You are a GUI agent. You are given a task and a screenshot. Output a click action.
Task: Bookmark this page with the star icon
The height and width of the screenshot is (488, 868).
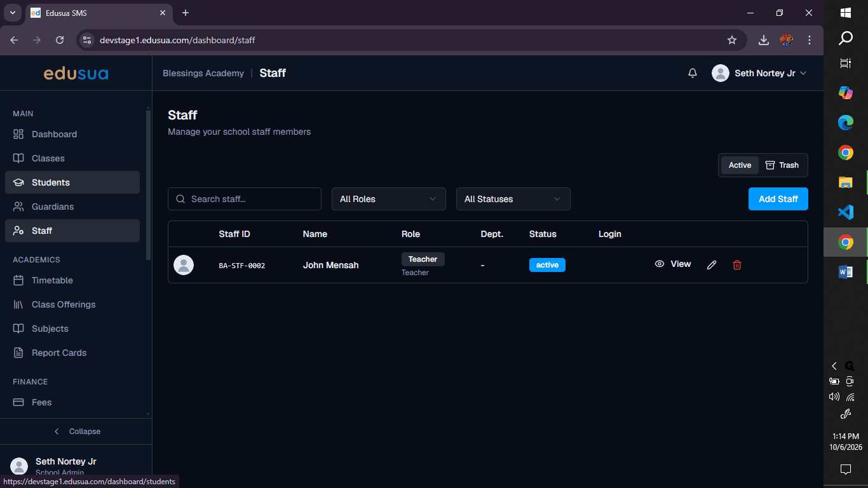(732, 40)
